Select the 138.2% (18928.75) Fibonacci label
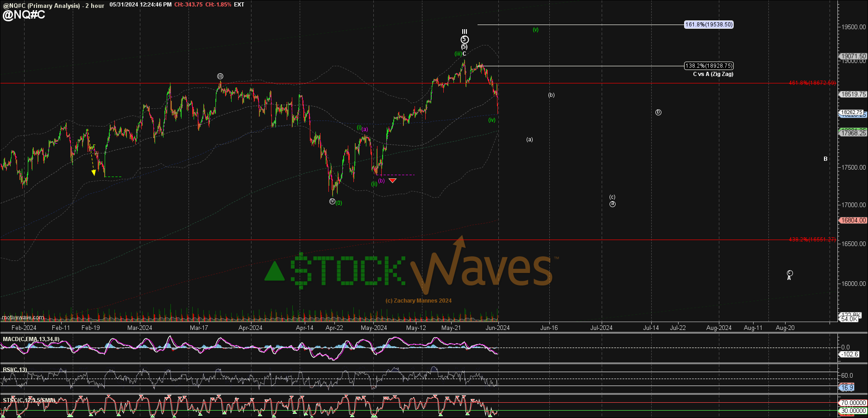 coord(709,66)
